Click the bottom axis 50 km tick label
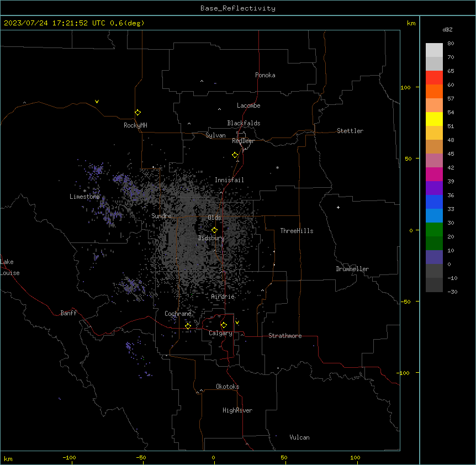 tap(283, 457)
